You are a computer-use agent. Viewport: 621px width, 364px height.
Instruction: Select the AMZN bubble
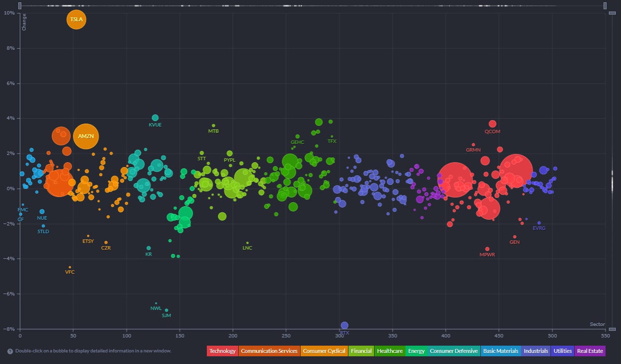[86, 136]
